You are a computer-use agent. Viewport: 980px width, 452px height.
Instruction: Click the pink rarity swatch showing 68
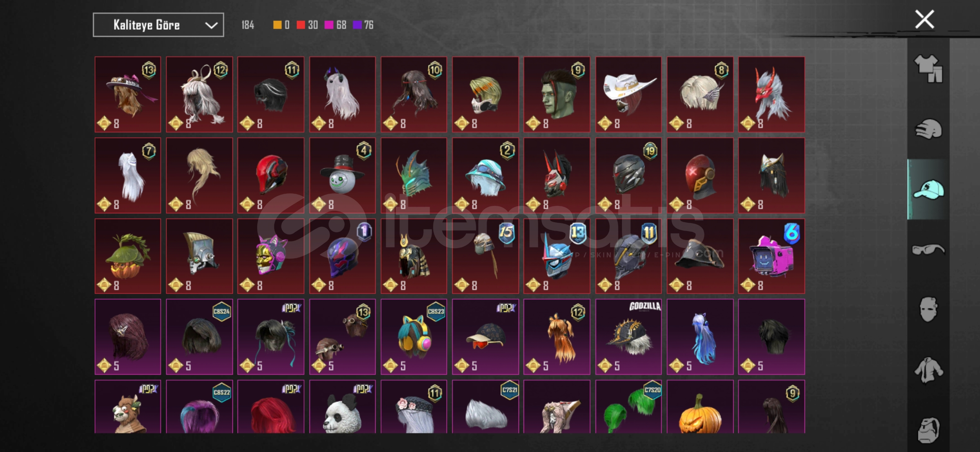(x=329, y=25)
